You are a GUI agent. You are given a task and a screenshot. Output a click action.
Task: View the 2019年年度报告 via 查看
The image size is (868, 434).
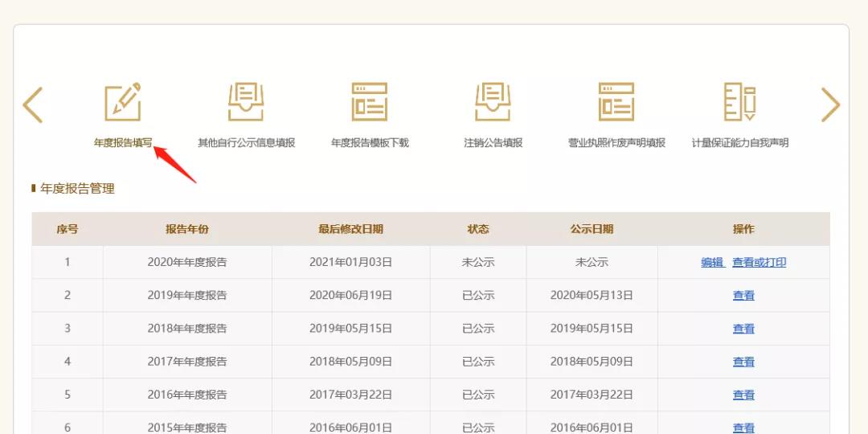point(743,296)
